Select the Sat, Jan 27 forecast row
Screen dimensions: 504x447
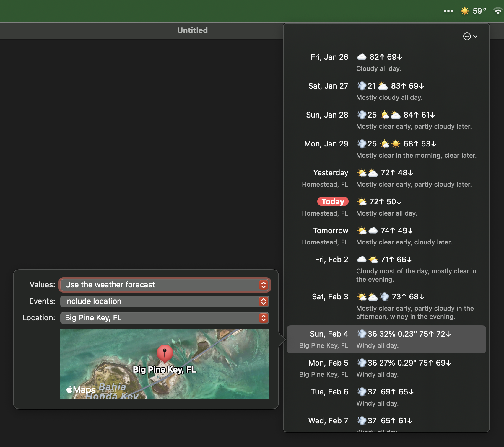tap(386, 92)
